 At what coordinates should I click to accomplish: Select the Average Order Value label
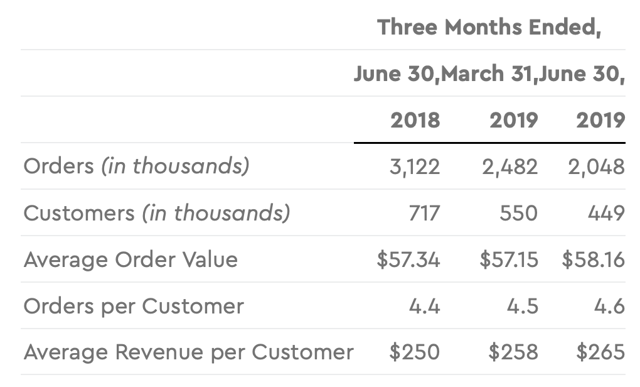(x=131, y=260)
